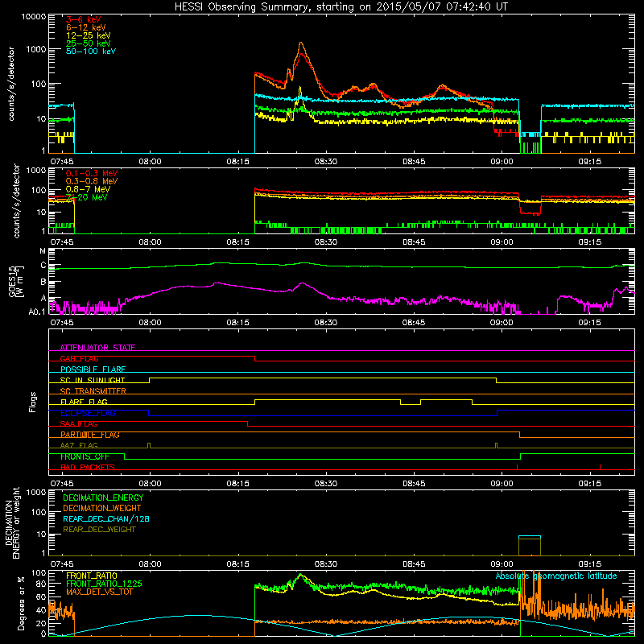This screenshot has width=644, height=644.
Task: Select the DECIMATION_ENERGY legend label
Action: tap(103, 497)
